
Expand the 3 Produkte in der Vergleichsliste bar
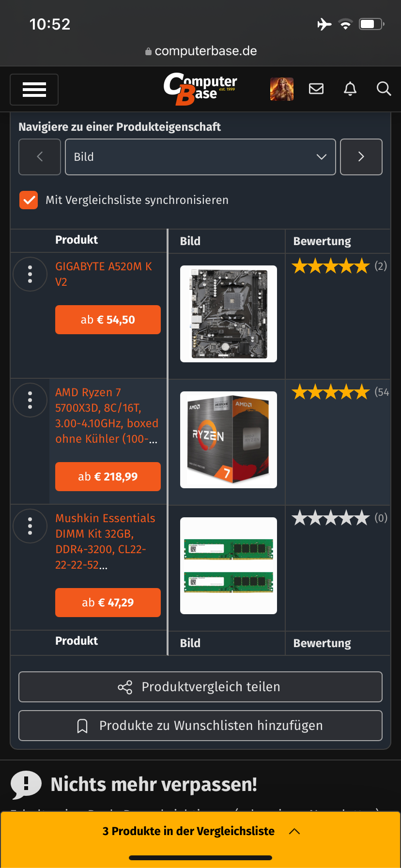pos(200,831)
